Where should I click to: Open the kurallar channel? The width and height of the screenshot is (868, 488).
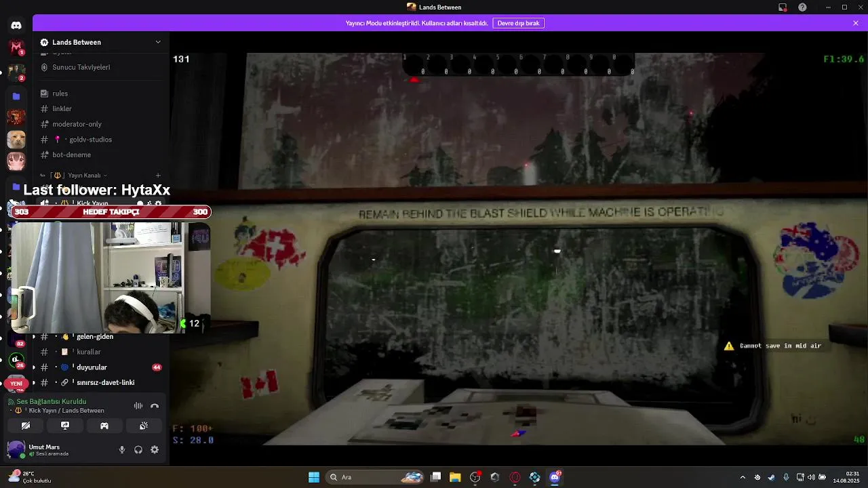[101, 352]
